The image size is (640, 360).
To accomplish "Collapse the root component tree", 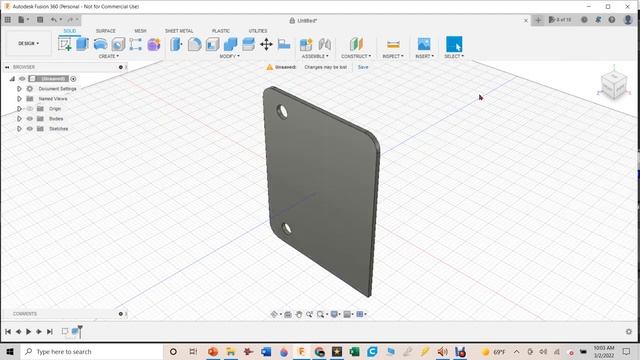I will coord(12,79).
